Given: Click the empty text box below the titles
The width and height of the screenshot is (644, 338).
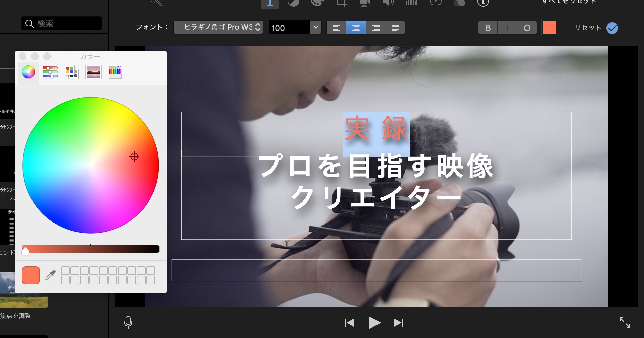Looking at the screenshot, I should tap(376, 270).
